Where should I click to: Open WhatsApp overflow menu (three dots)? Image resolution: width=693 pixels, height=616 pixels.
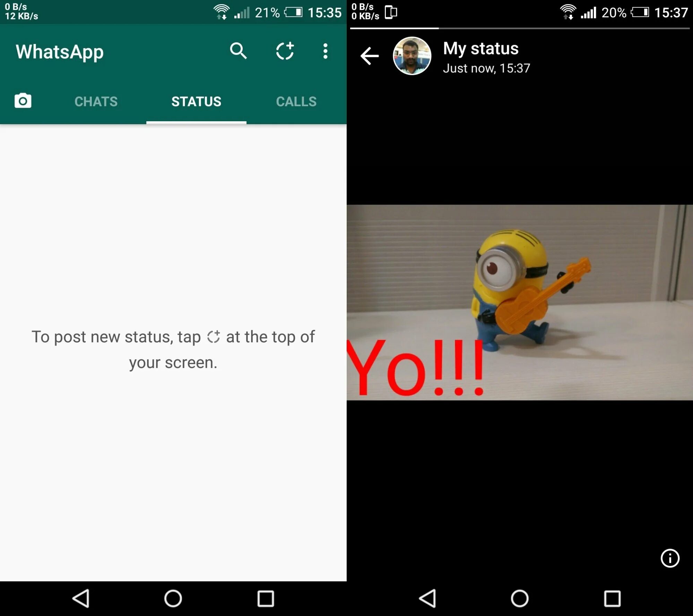326,52
